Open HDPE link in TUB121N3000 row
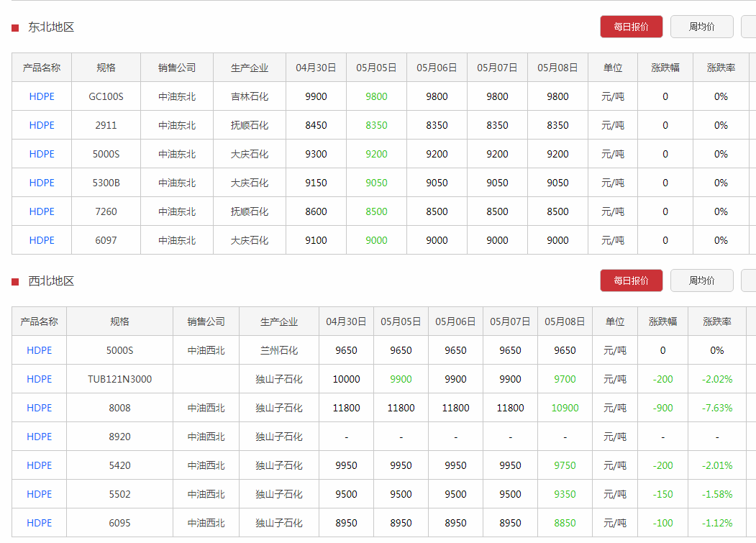Screen dimensions: 756x543 tap(39, 379)
